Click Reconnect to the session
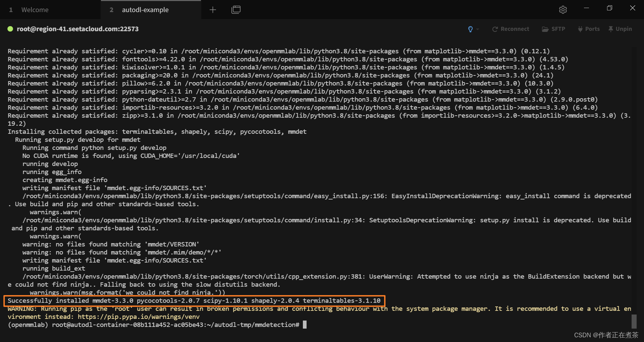Image resolution: width=644 pixels, height=342 pixels. coord(511,29)
